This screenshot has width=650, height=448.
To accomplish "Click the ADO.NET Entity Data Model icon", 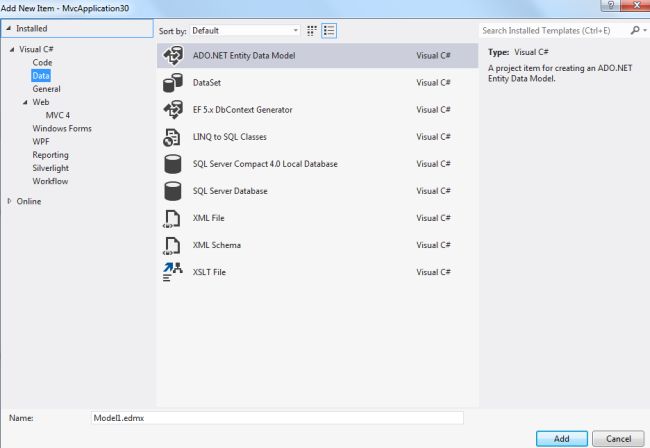I will (x=171, y=55).
